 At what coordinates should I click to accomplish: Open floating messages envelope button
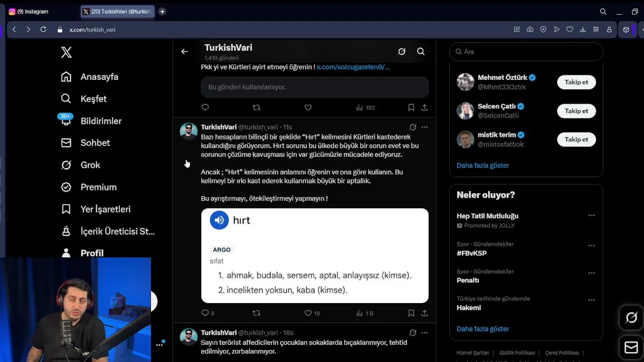631,347
